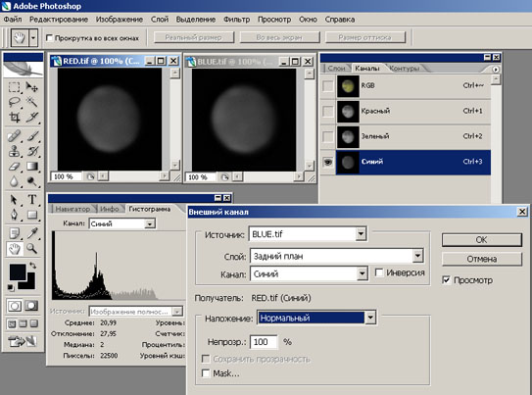This screenshot has width=532, height=395.
Task: Click background color swatch
Action: (x=30, y=284)
